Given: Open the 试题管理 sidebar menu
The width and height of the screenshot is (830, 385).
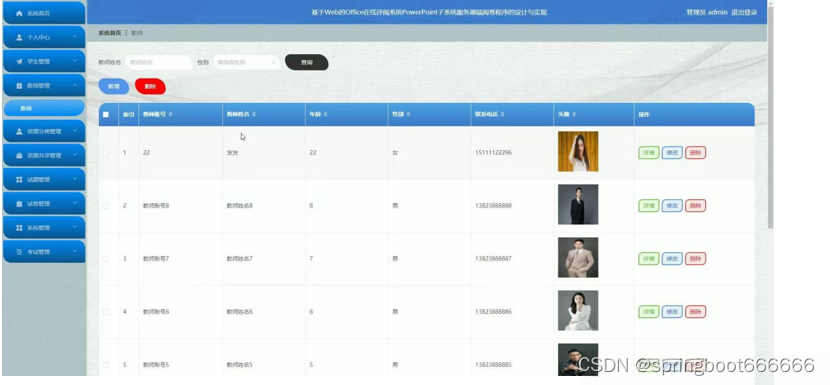Looking at the screenshot, I should click(44, 180).
